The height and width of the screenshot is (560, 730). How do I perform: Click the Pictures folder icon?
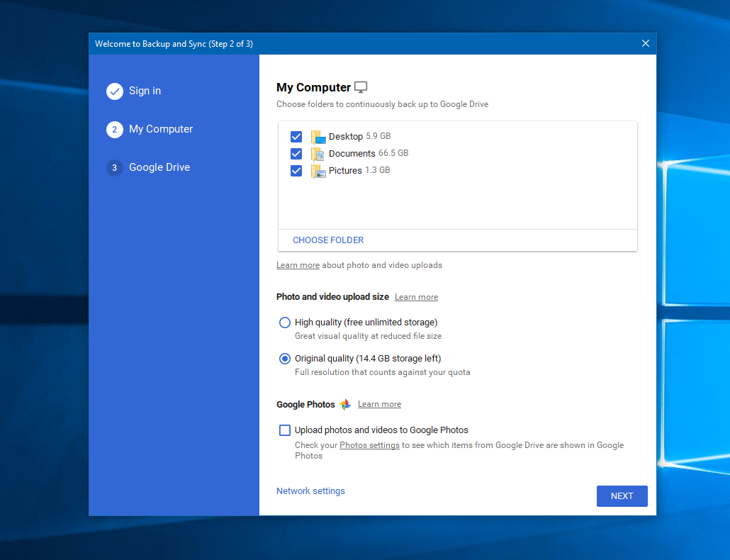pos(318,171)
